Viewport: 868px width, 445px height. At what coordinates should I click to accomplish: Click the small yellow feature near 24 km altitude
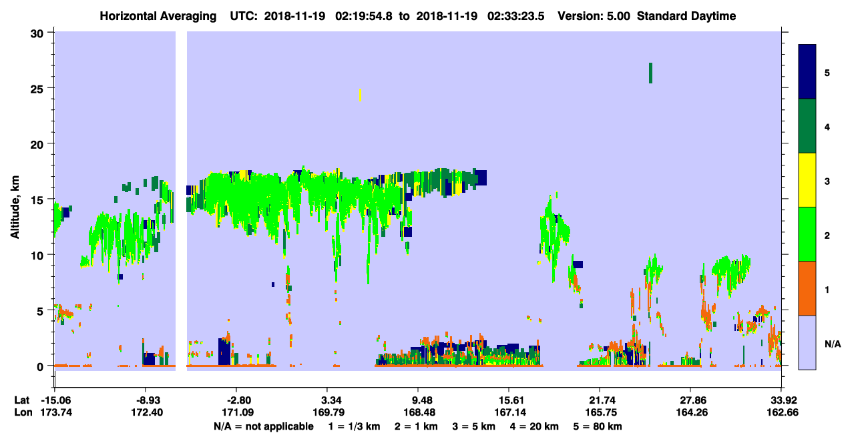tap(361, 95)
